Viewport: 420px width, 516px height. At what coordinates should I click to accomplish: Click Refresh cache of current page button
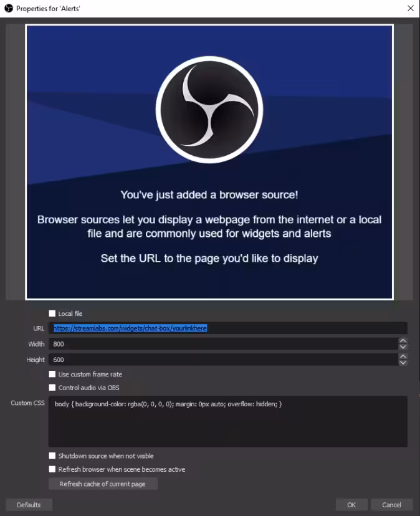pos(103,484)
